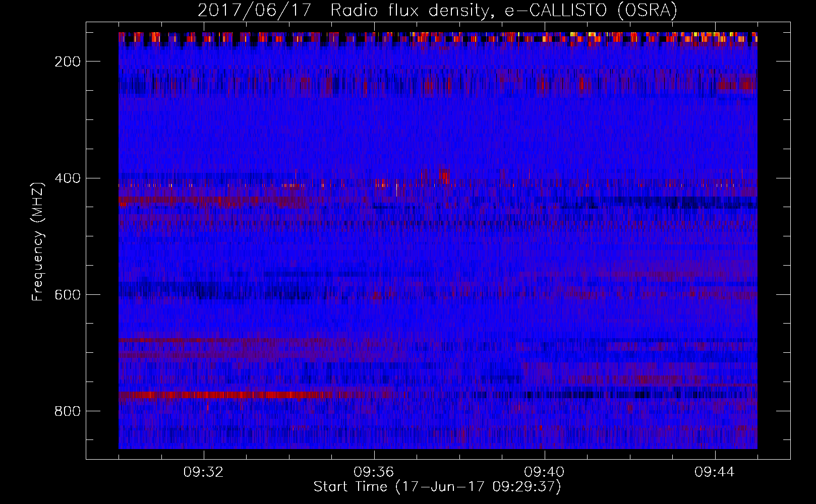The width and height of the screenshot is (816, 504).
Task: Select the 400 frequency tick label
Action: point(67,178)
